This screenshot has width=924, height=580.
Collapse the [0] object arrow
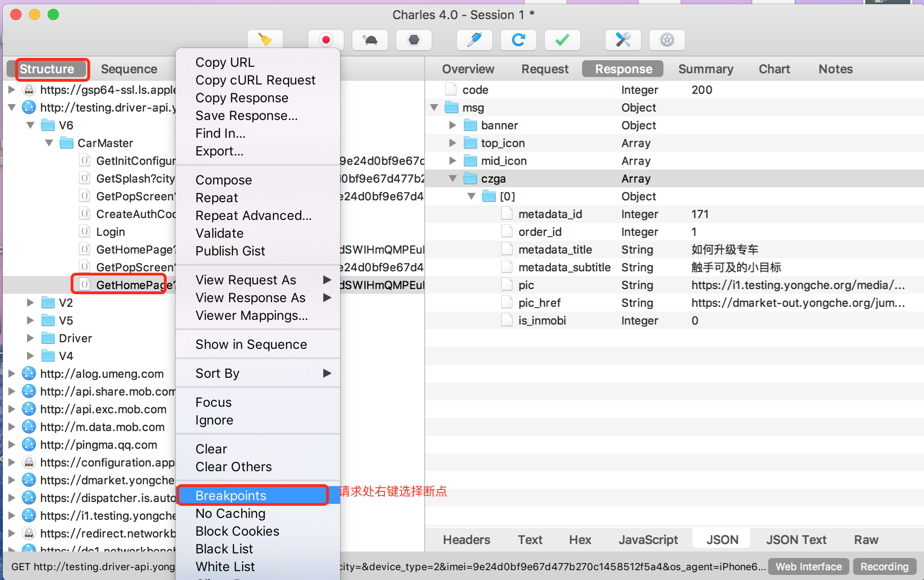(472, 196)
